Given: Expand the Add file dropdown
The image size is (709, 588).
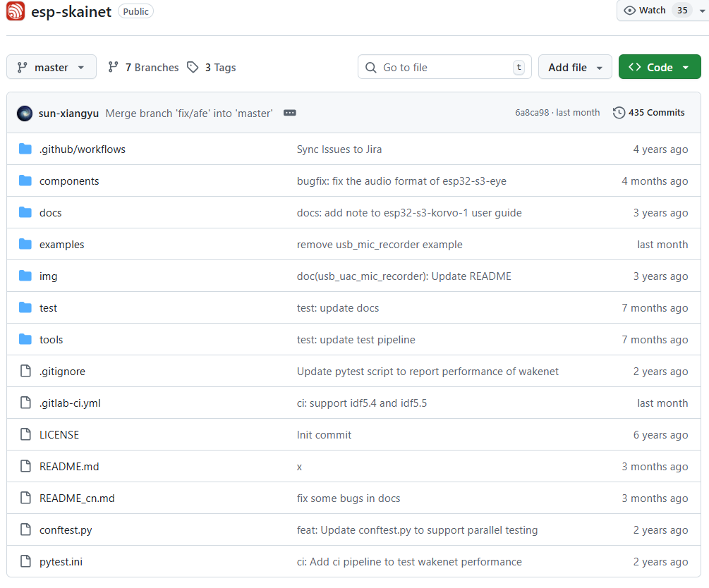Looking at the screenshot, I should pyautogui.click(x=574, y=68).
